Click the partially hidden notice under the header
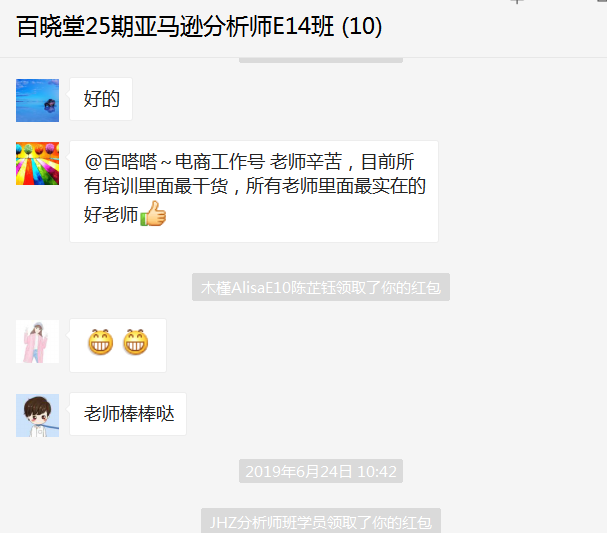The width and height of the screenshot is (607, 533). pyautogui.click(x=321, y=60)
